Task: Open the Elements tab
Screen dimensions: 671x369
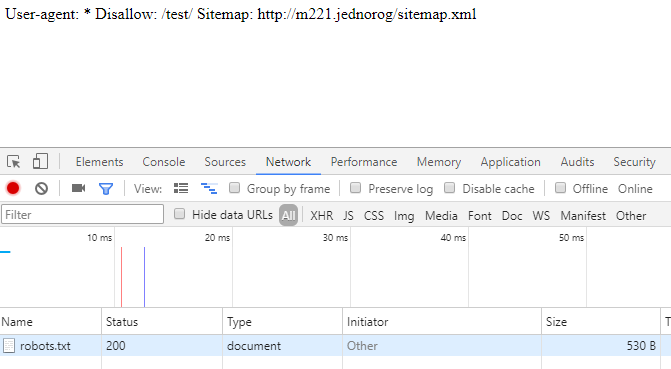Action: coord(99,162)
